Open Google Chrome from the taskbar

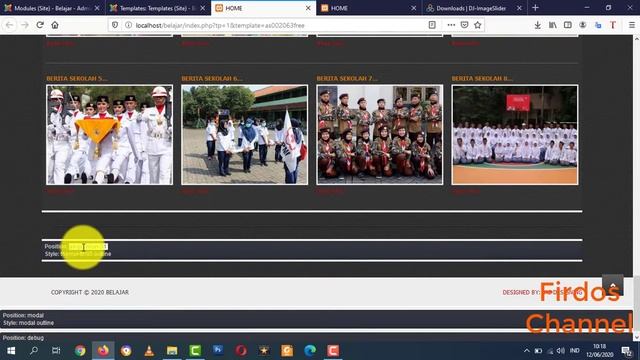80,351
